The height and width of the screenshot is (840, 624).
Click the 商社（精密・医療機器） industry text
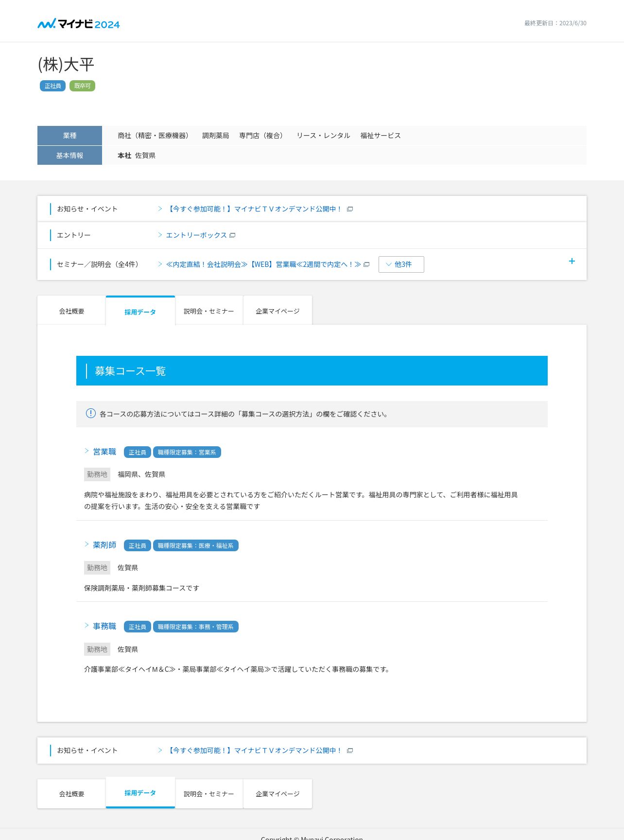point(153,136)
